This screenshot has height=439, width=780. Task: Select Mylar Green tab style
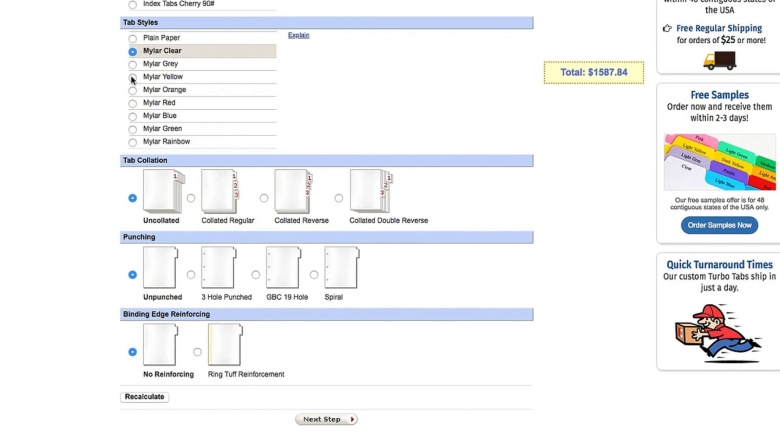[x=132, y=129]
